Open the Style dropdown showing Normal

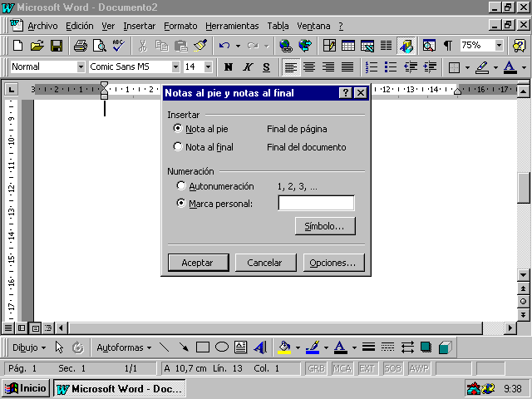coord(81,66)
